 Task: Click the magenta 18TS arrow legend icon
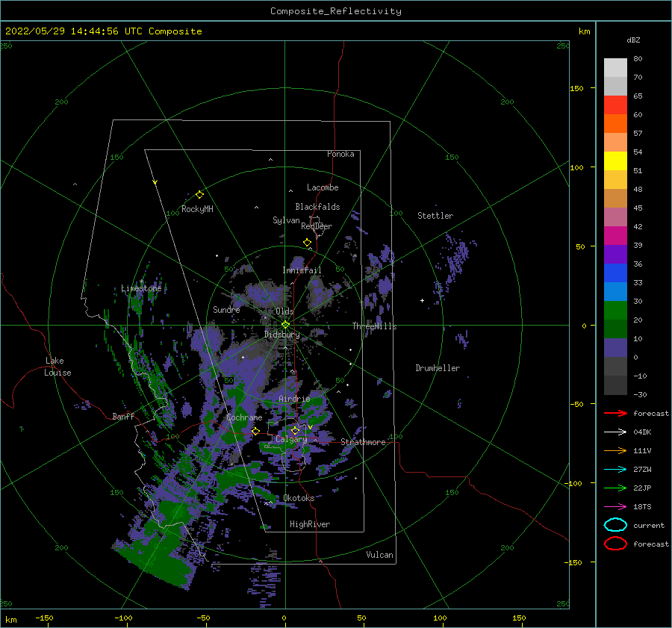[x=615, y=507]
